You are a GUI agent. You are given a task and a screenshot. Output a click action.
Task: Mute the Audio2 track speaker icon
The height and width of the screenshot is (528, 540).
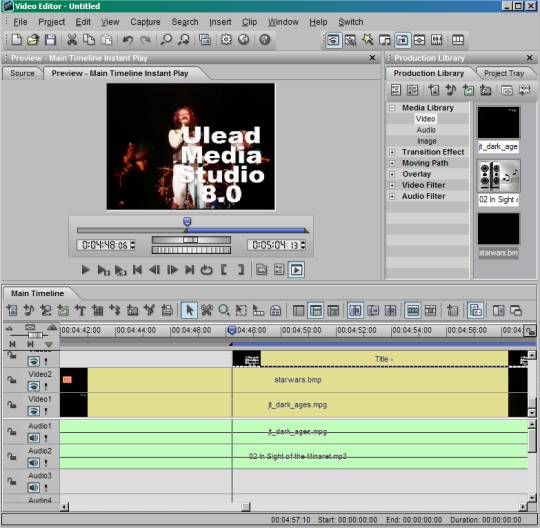33,463
